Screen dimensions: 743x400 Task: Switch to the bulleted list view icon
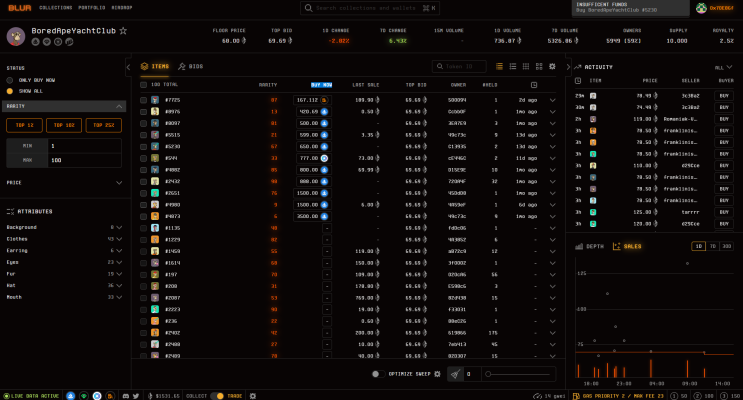[x=513, y=66]
